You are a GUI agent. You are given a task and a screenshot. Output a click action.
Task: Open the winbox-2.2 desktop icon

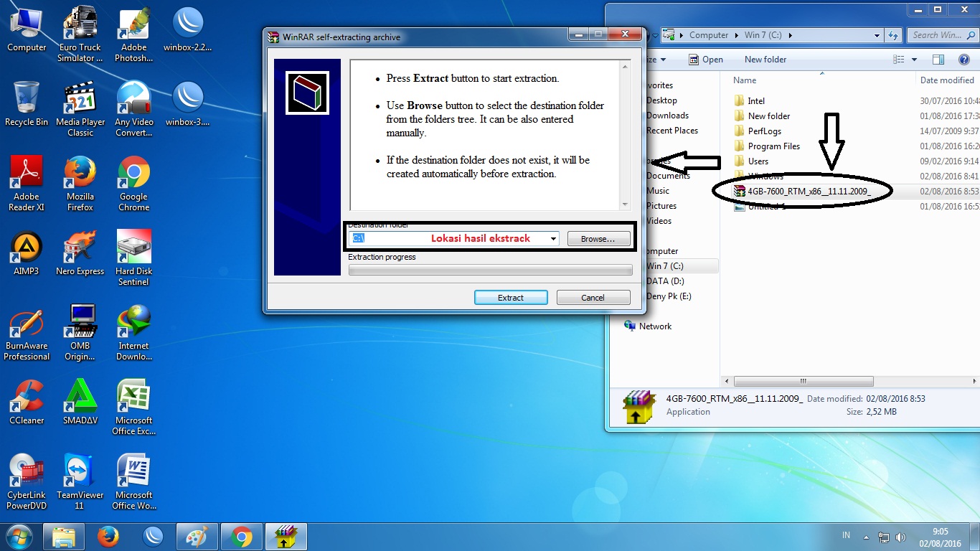[188, 29]
